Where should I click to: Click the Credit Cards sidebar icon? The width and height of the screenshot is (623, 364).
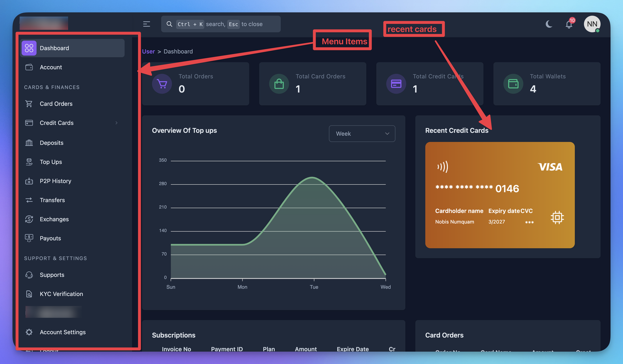click(x=29, y=123)
